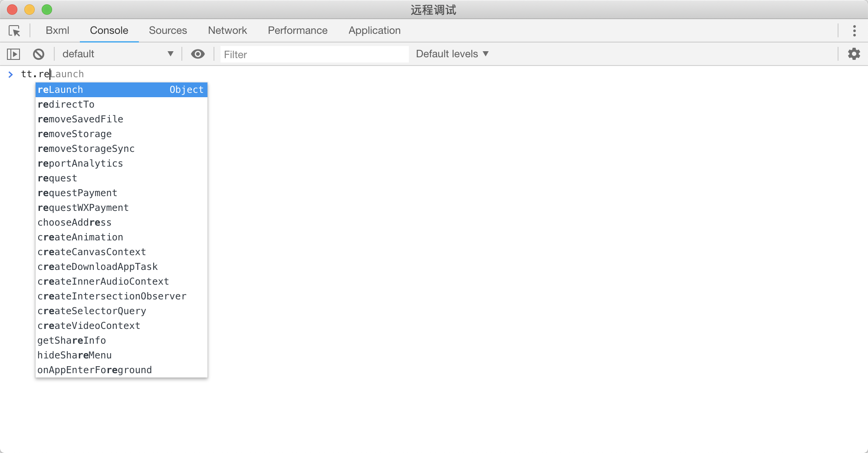Image resolution: width=868 pixels, height=453 pixels.
Task: Switch to the Sources tab
Action: [168, 31]
